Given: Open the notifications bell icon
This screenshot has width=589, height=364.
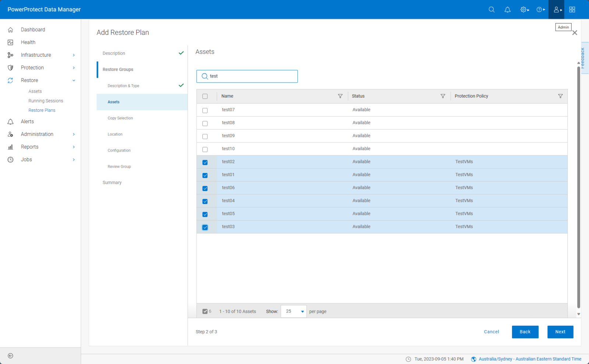Looking at the screenshot, I should [507, 10].
